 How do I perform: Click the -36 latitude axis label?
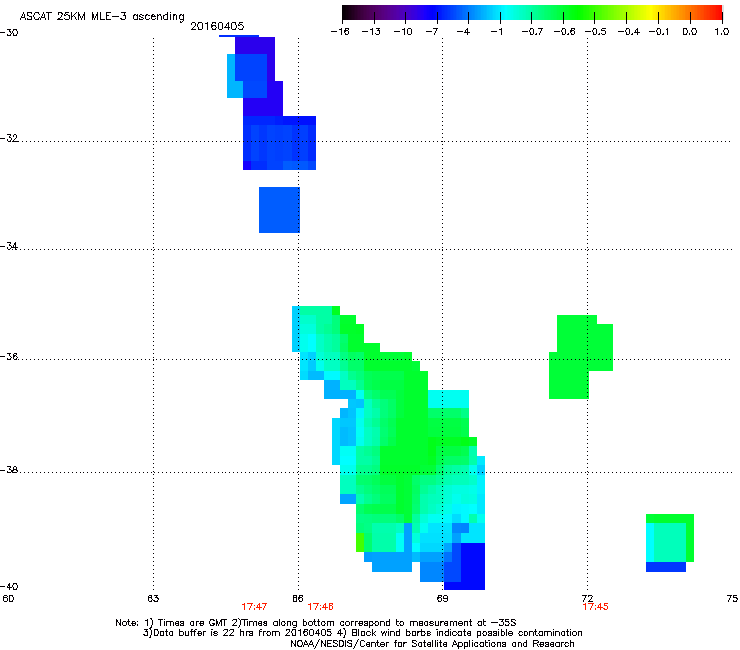[x=9, y=356]
